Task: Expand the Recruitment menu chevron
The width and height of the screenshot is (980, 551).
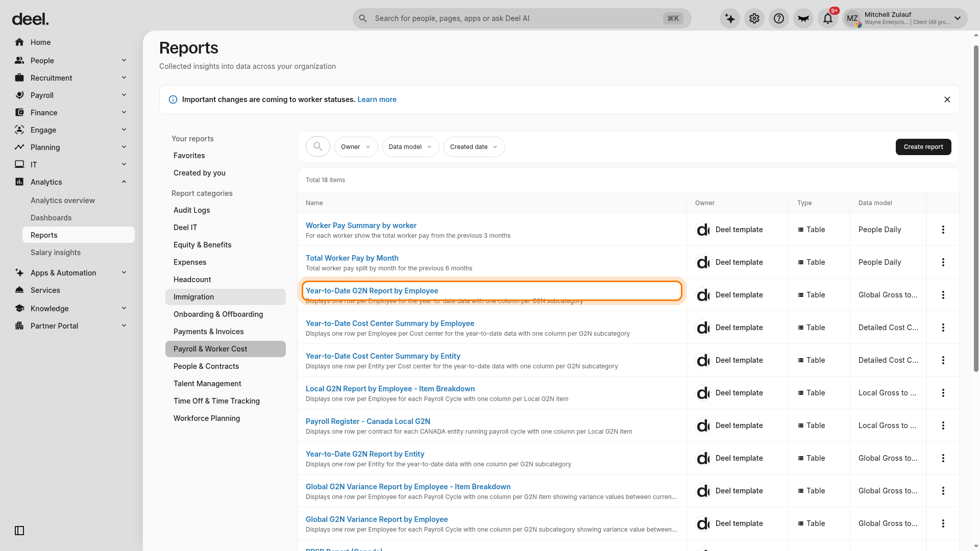Action: click(124, 78)
